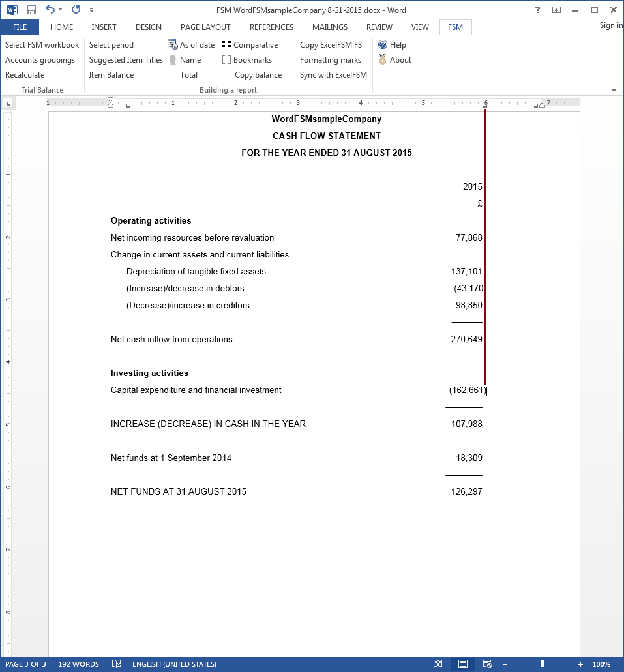Click the Operating activities heading

[x=151, y=221]
